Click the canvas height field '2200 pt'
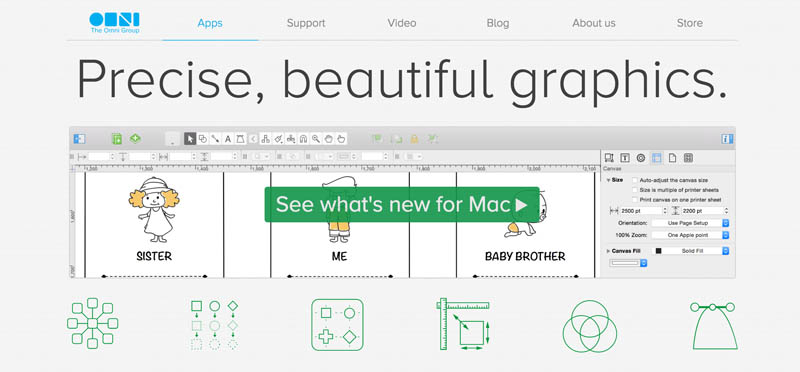This screenshot has height=372, width=800. 702,211
